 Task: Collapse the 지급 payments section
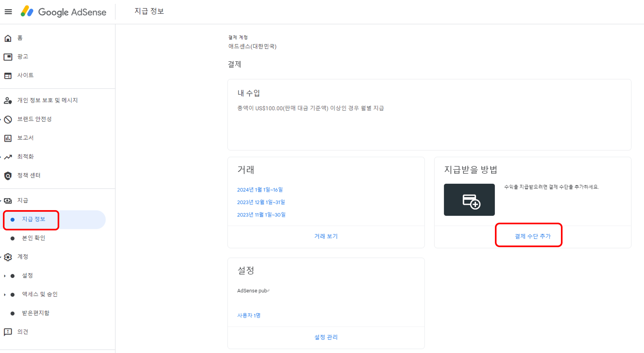(x=22, y=200)
